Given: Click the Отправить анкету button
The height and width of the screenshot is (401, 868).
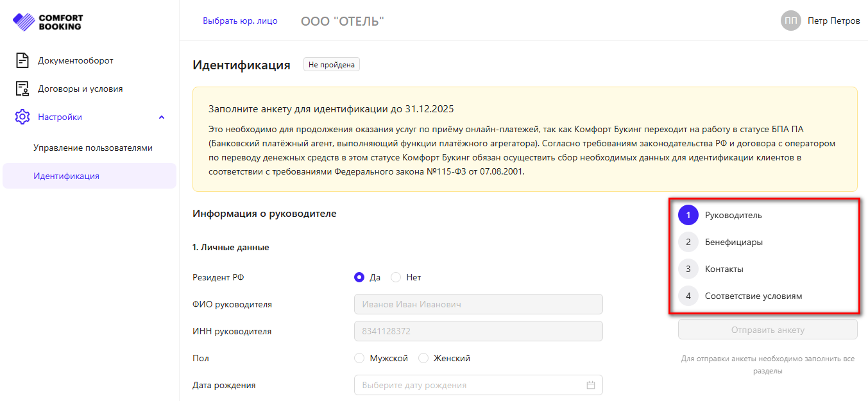Looking at the screenshot, I should (x=767, y=330).
